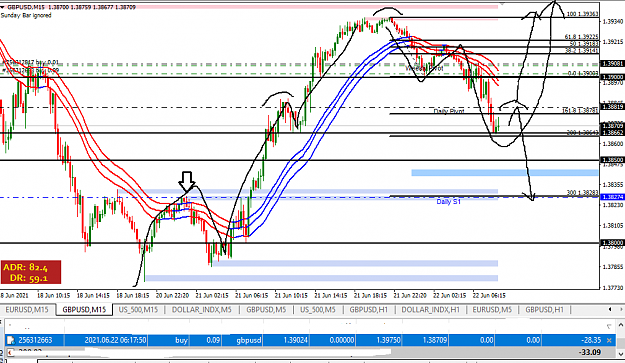
Task: Click the 0.09 lot size cell
Action: pyautogui.click(x=213, y=340)
